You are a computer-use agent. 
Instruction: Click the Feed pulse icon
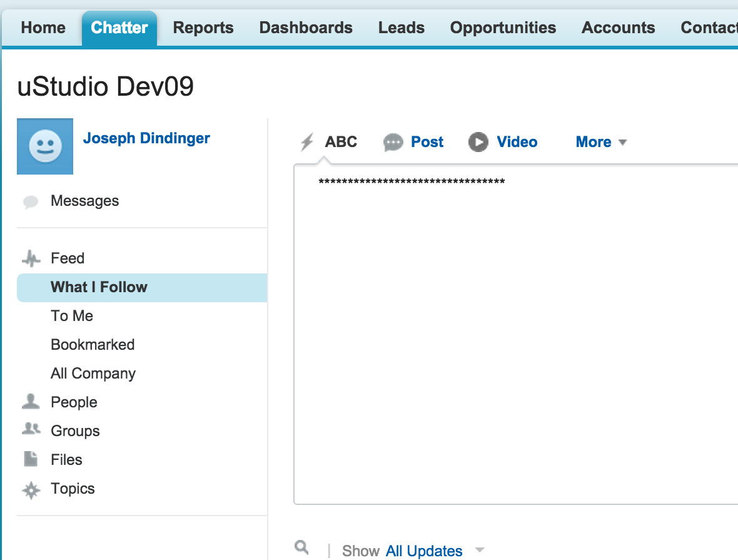pyautogui.click(x=31, y=258)
